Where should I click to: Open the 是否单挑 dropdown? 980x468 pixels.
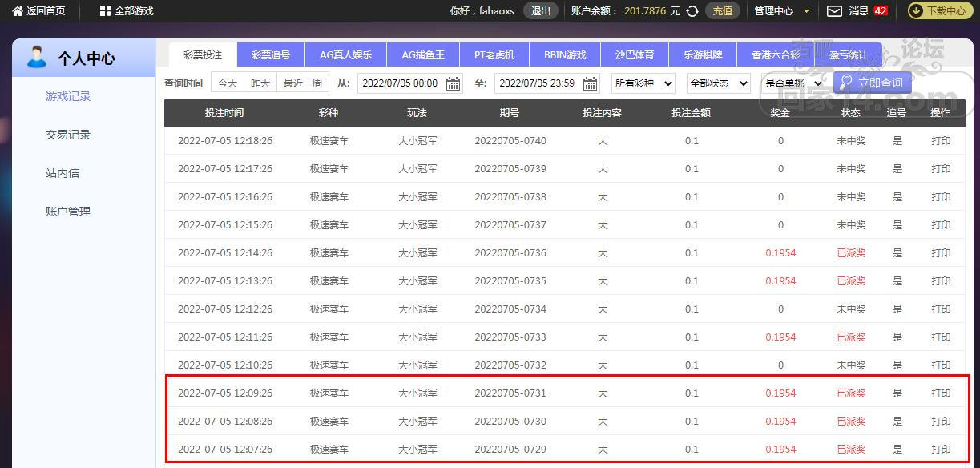tap(792, 83)
